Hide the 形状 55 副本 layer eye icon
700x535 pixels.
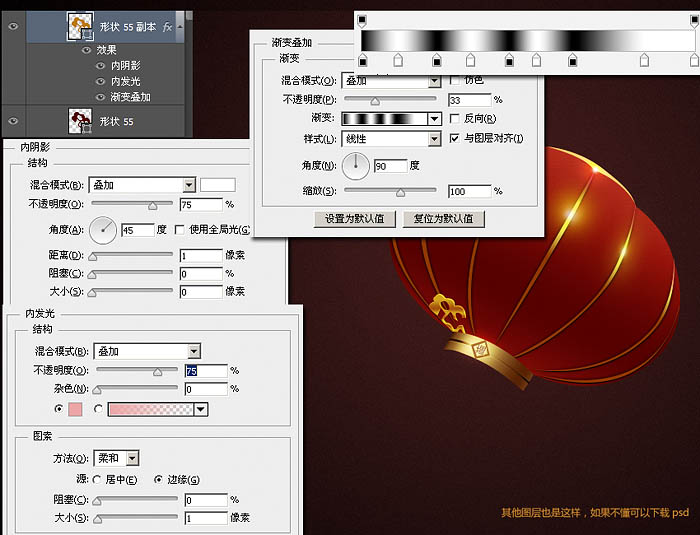[13, 26]
